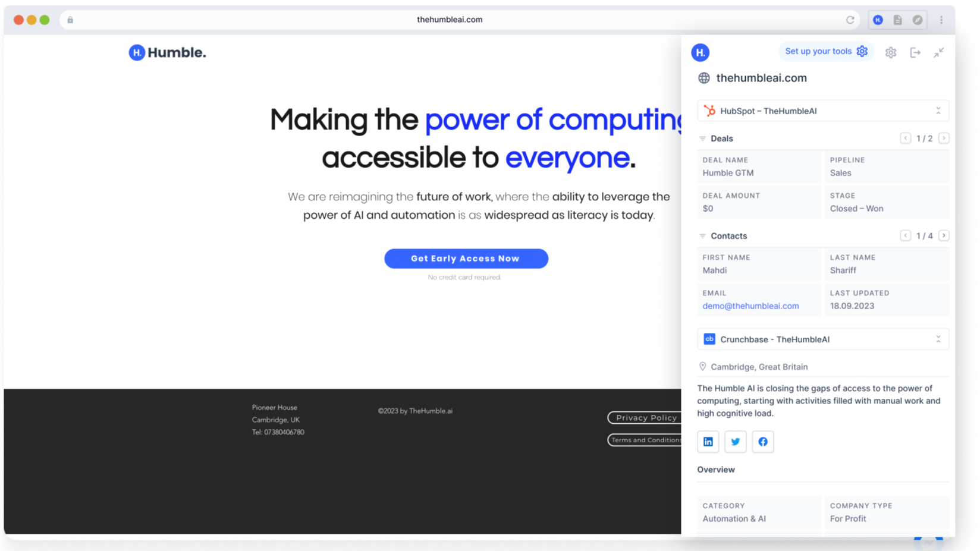Screen dimensions: 980x551
Task: Click the Humble extension icon in browser toolbar
Action: (878, 20)
